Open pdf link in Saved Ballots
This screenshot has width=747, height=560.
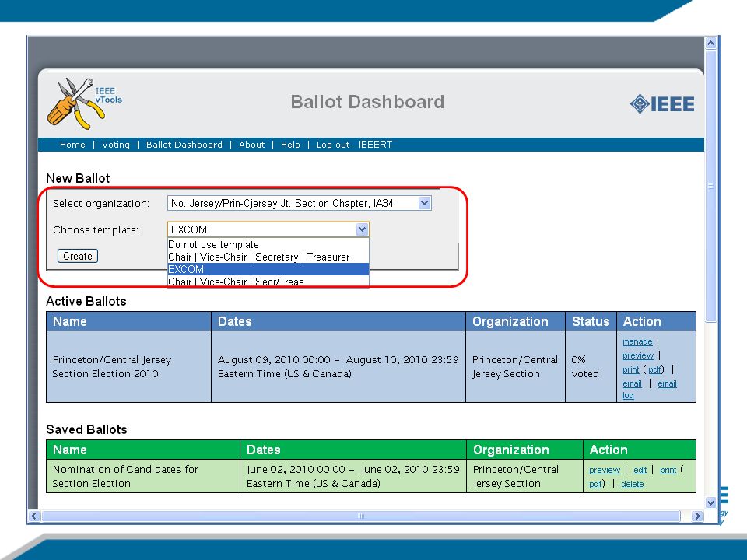point(595,485)
